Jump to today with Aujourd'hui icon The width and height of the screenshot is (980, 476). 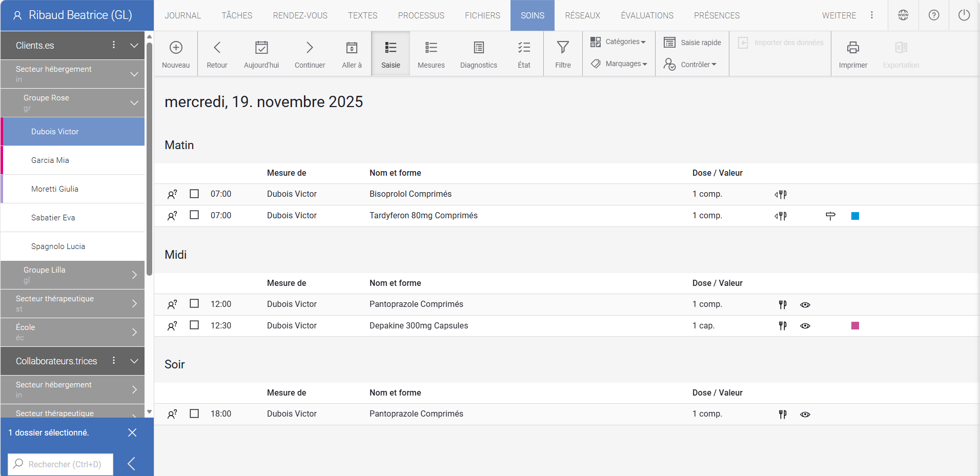point(261,48)
